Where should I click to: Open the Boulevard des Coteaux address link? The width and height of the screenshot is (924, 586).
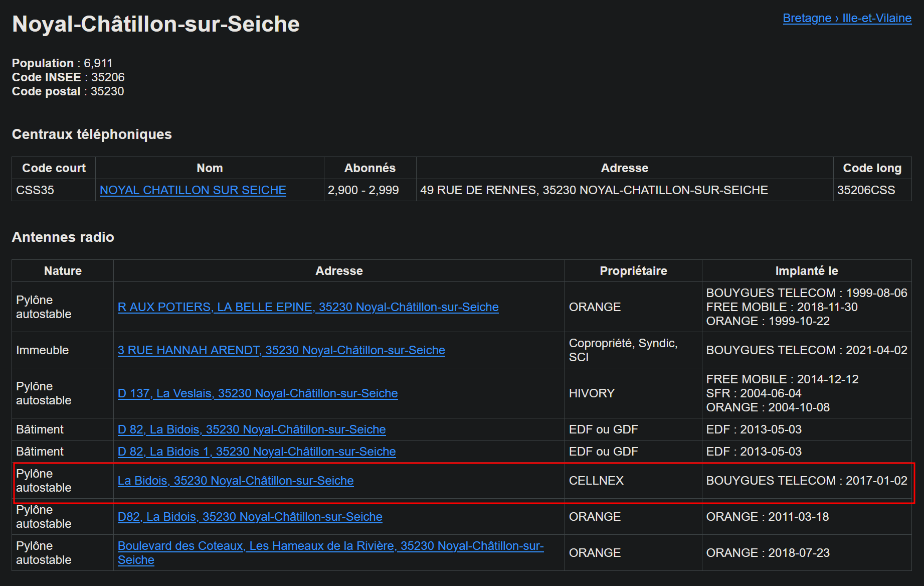(330, 553)
